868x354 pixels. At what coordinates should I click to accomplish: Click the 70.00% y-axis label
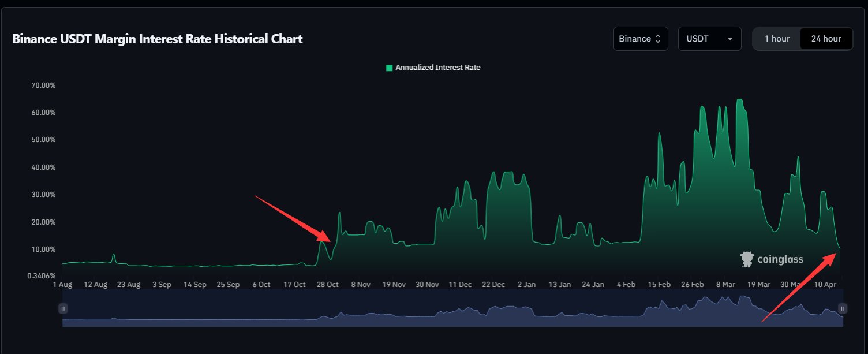click(x=44, y=85)
